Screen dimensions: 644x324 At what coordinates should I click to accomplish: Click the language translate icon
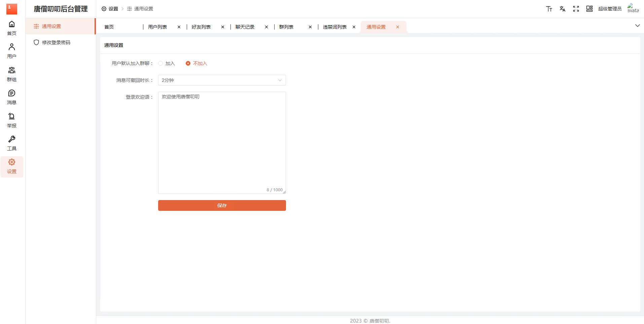pos(563,9)
